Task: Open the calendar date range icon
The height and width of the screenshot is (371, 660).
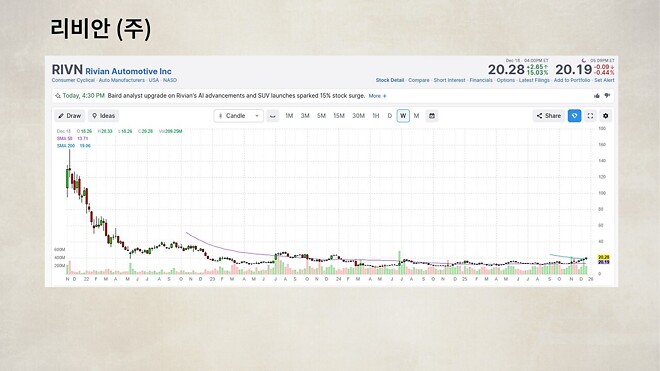Action: tap(432, 116)
